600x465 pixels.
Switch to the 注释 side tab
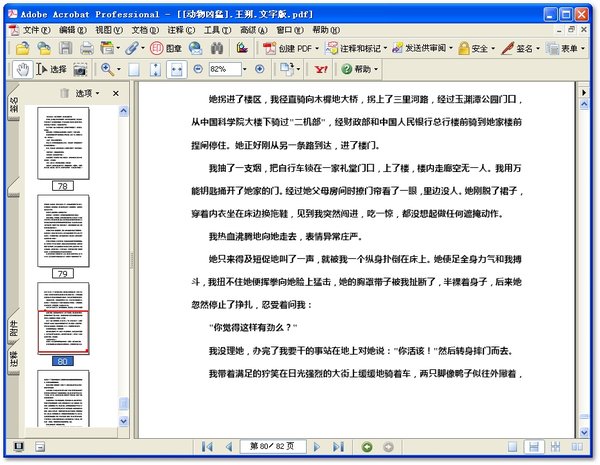pos(13,358)
